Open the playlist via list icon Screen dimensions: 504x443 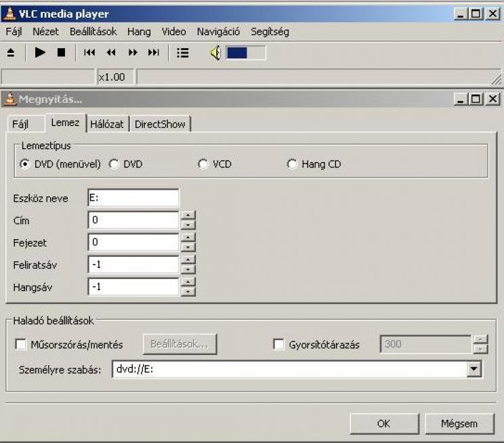[183, 53]
